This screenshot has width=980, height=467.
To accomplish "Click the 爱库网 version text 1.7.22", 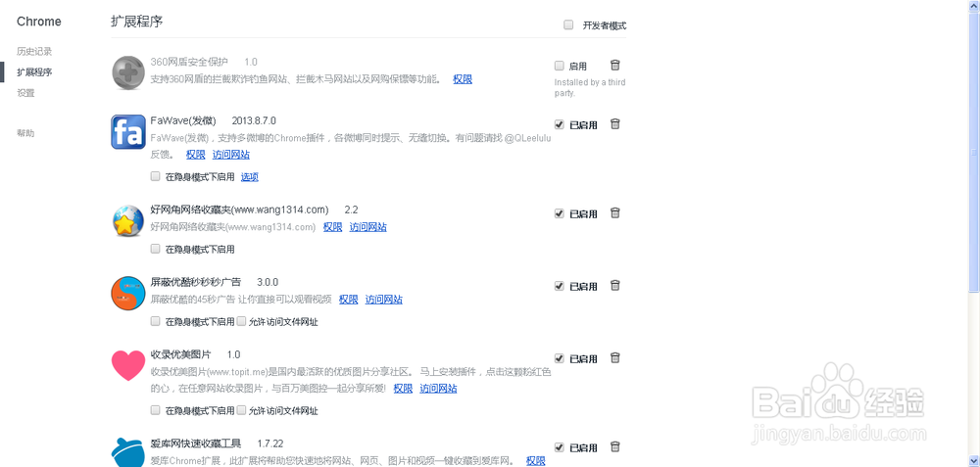I will click(270, 444).
